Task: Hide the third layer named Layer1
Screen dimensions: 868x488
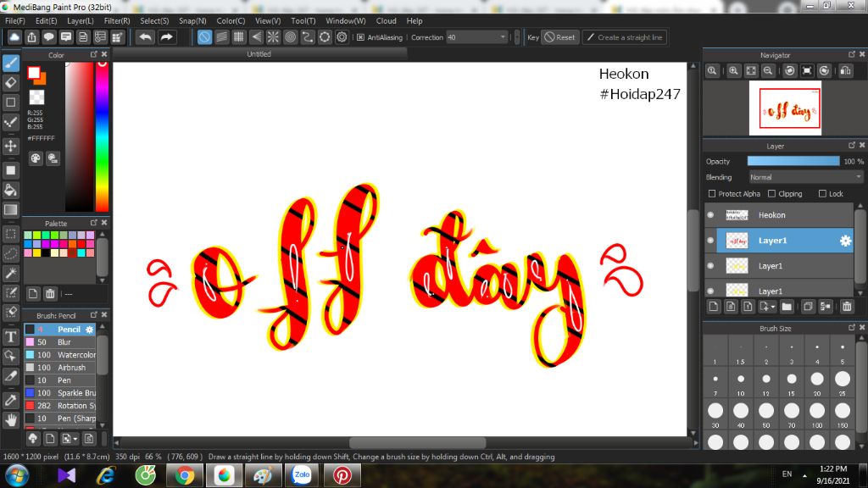Action: [x=711, y=265]
